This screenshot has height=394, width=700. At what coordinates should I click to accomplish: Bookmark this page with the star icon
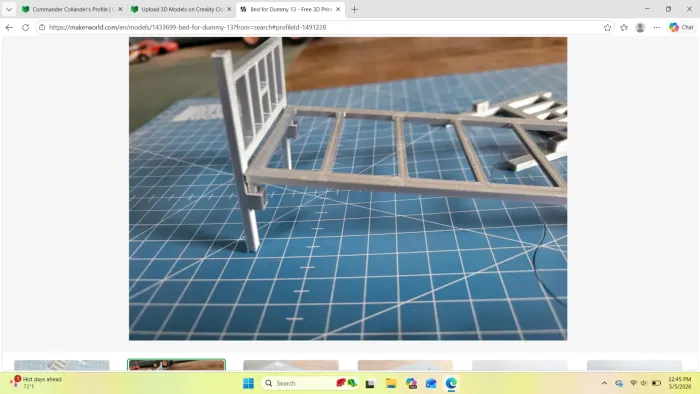[x=607, y=28]
